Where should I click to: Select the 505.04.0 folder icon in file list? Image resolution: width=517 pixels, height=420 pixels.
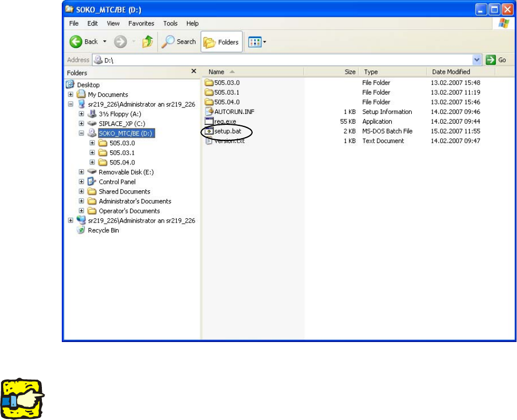point(209,102)
